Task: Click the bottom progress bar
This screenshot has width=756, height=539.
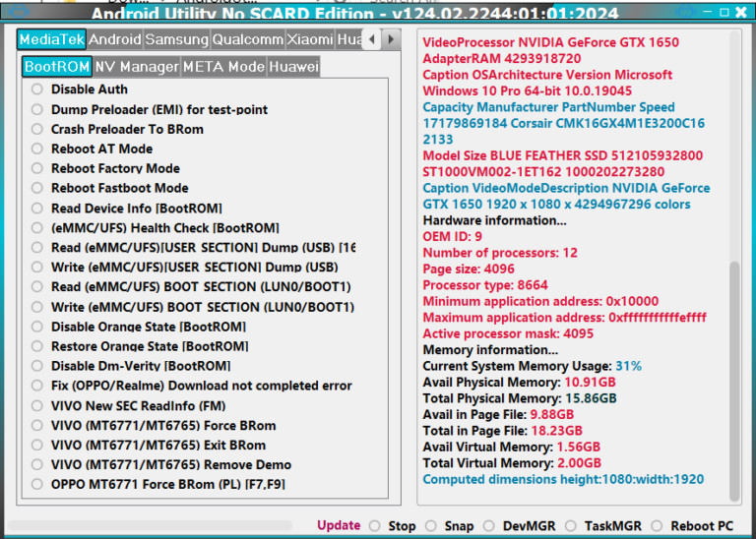Action: coord(150,525)
